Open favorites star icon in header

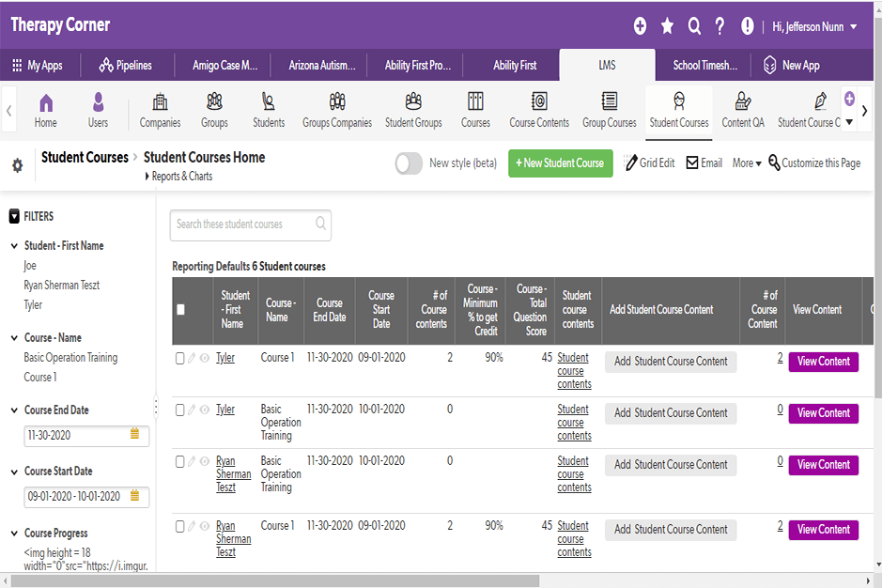pyautogui.click(x=667, y=26)
